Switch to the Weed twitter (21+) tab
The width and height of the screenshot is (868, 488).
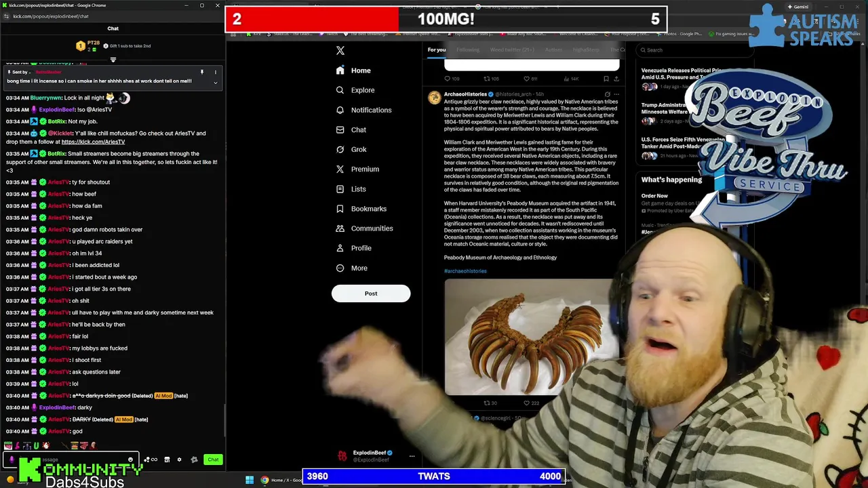pyautogui.click(x=512, y=49)
